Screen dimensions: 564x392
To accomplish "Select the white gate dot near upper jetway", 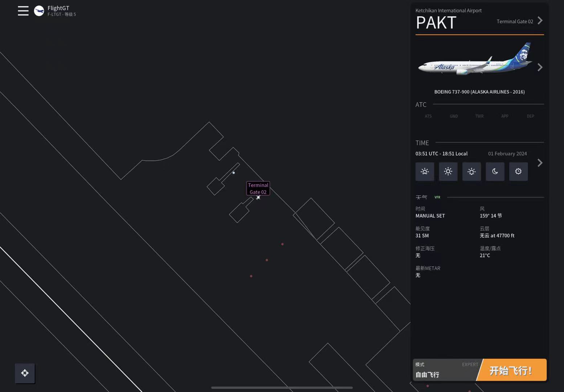I will pos(234,173).
